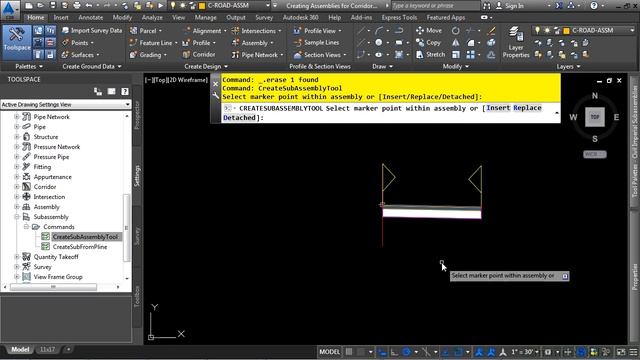
Task: Click the Detached option in command line
Action: click(239, 118)
